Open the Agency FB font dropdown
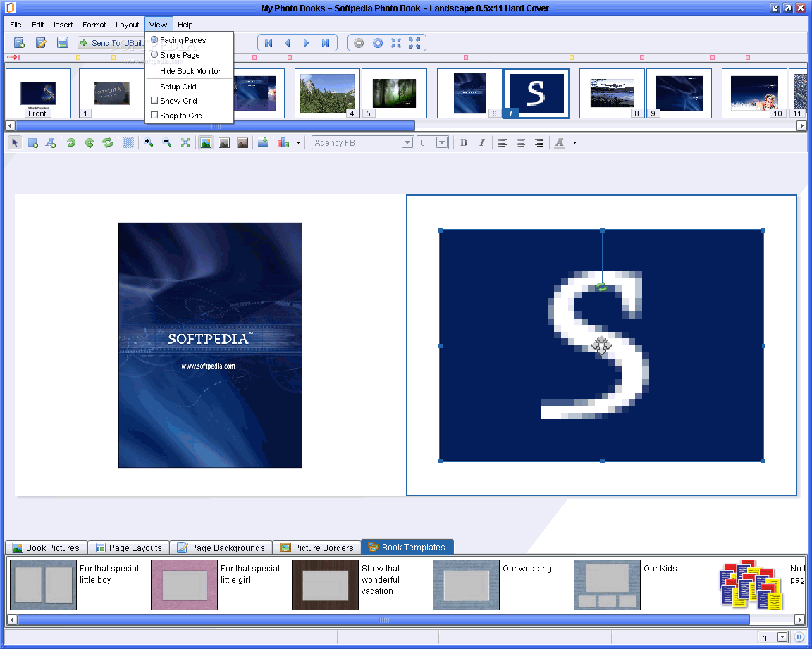812x649 pixels. point(407,143)
